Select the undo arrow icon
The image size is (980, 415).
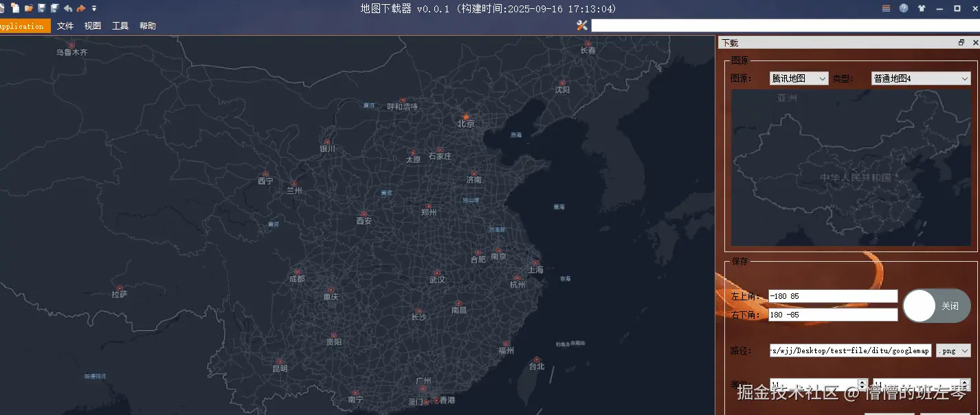(x=67, y=8)
